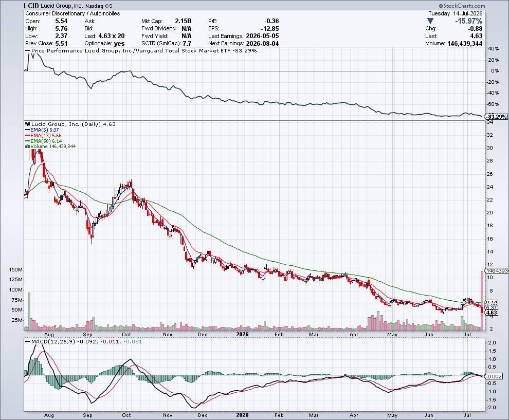Click the Low value 2.37
Viewport: 509px width, 420px height.
coord(61,36)
